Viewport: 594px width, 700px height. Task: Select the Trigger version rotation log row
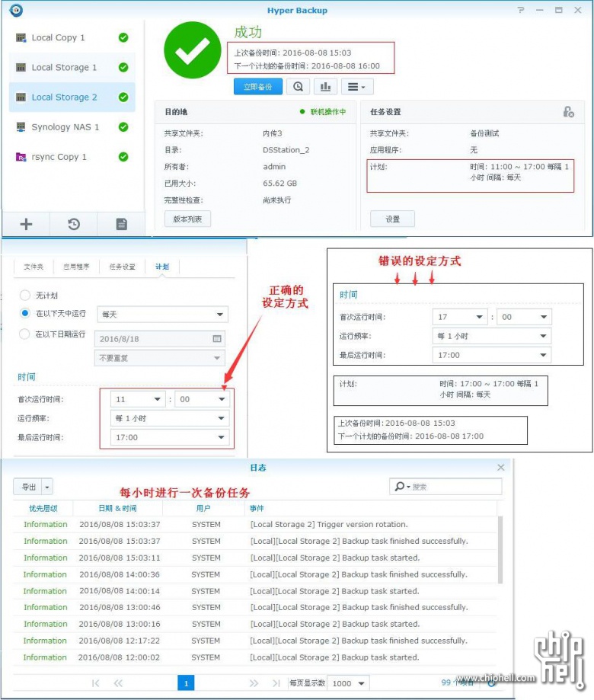255,525
